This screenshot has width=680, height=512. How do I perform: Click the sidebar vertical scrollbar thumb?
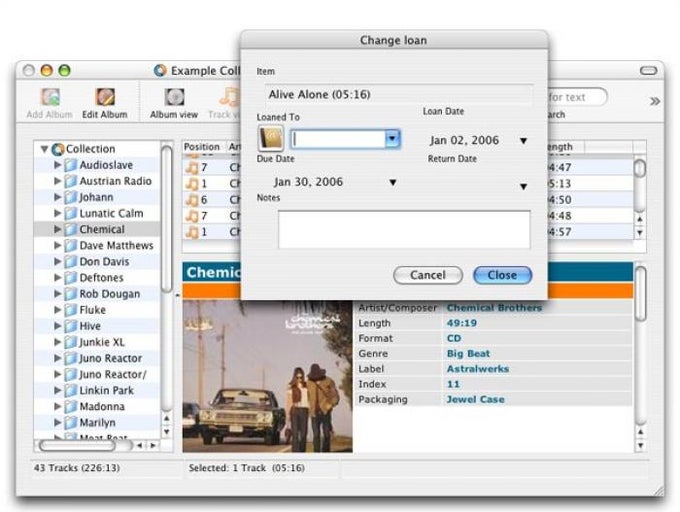click(x=167, y=219)
